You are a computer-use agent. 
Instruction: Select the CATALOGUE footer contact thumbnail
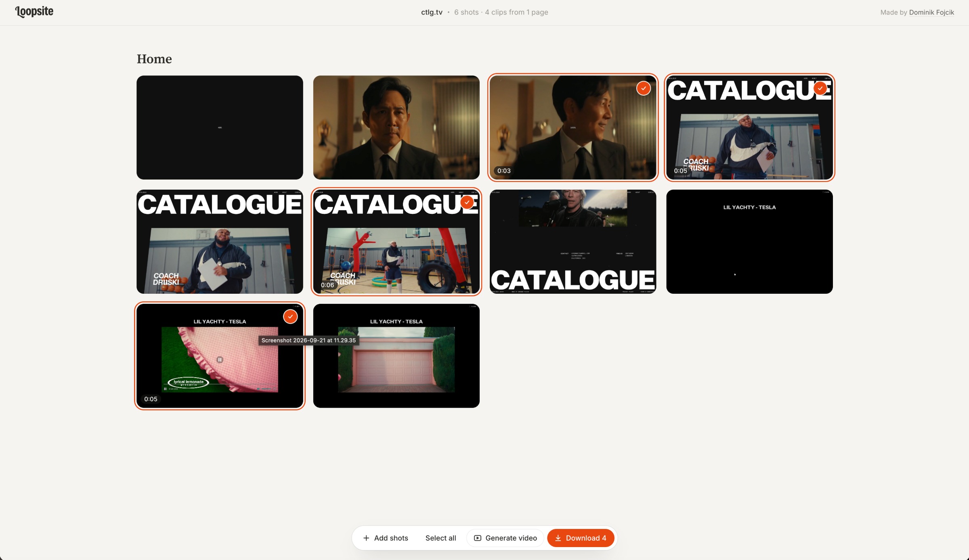coord(573,242)
